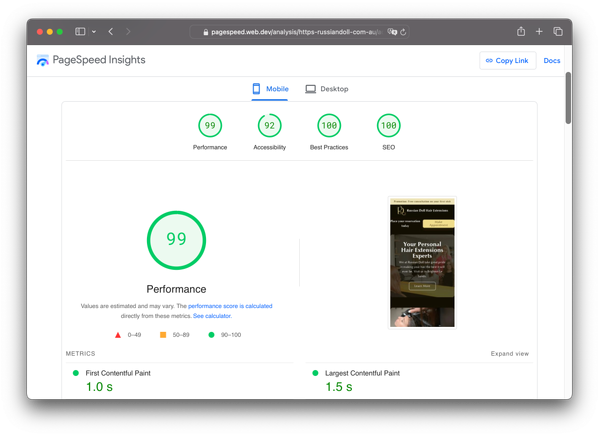Click the green circle 90–100 legend icon
600x436 pixels.
pos(211,335)
